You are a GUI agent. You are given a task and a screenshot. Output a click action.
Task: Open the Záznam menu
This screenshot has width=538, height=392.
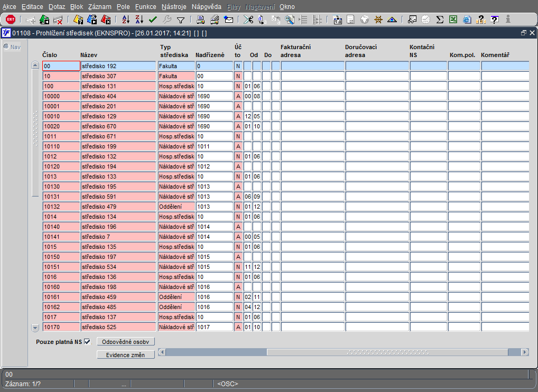click(x=99, y=6)
